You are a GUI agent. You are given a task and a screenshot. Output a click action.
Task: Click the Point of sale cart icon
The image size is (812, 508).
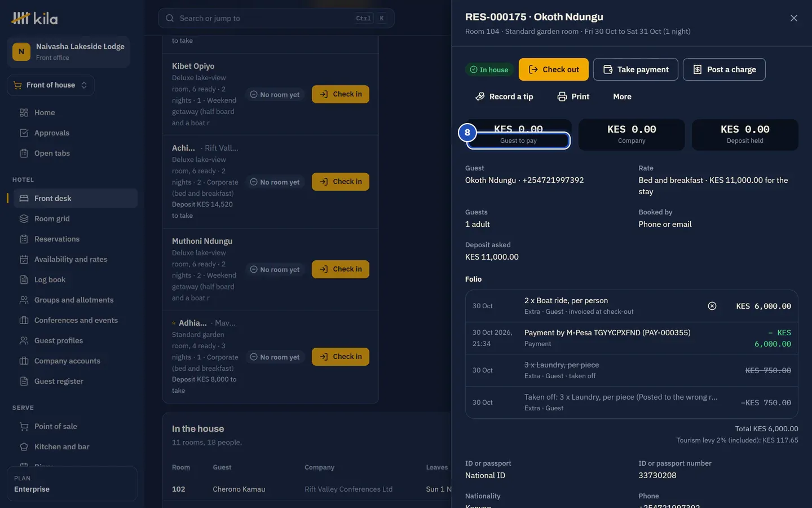point(24,426)
